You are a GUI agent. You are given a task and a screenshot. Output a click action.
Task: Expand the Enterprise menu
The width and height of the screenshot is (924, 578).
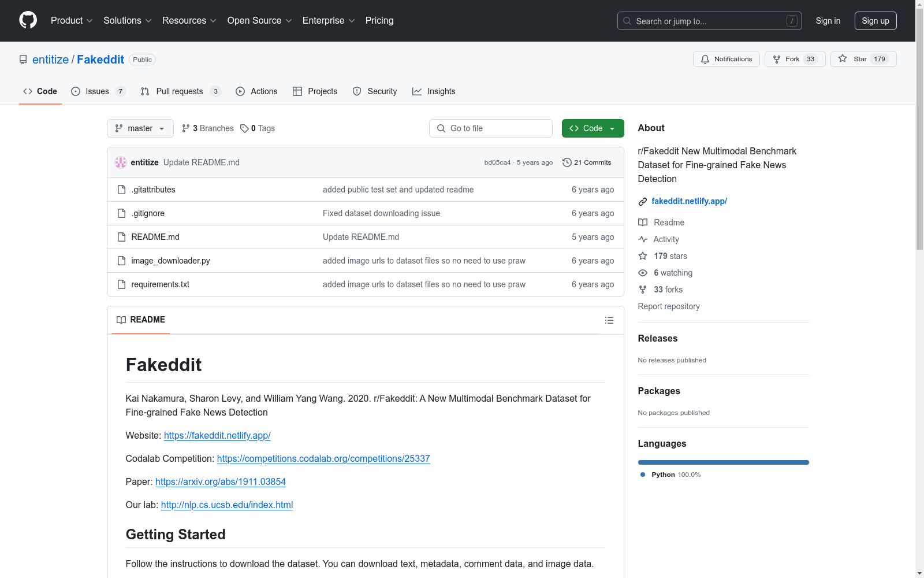[x=329, y=21]
